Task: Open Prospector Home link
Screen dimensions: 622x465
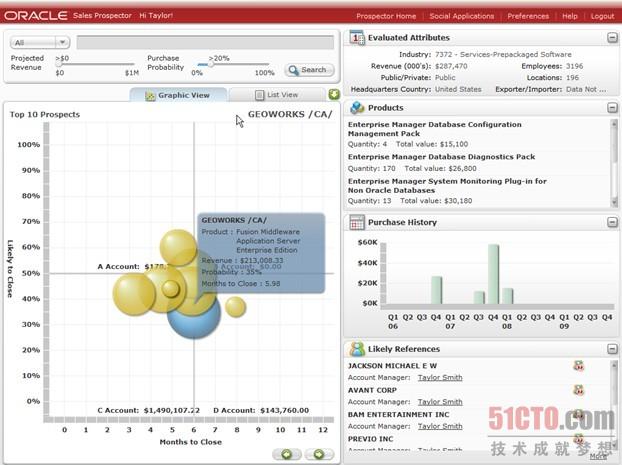Action: 386,16
